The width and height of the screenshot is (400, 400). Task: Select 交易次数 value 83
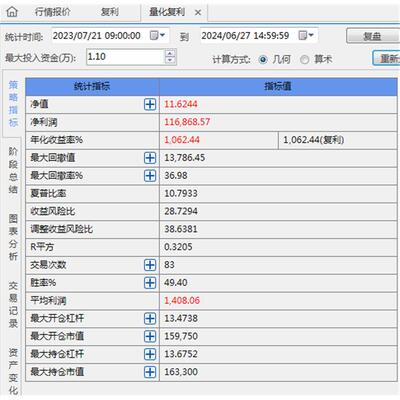tap(169, 265)
